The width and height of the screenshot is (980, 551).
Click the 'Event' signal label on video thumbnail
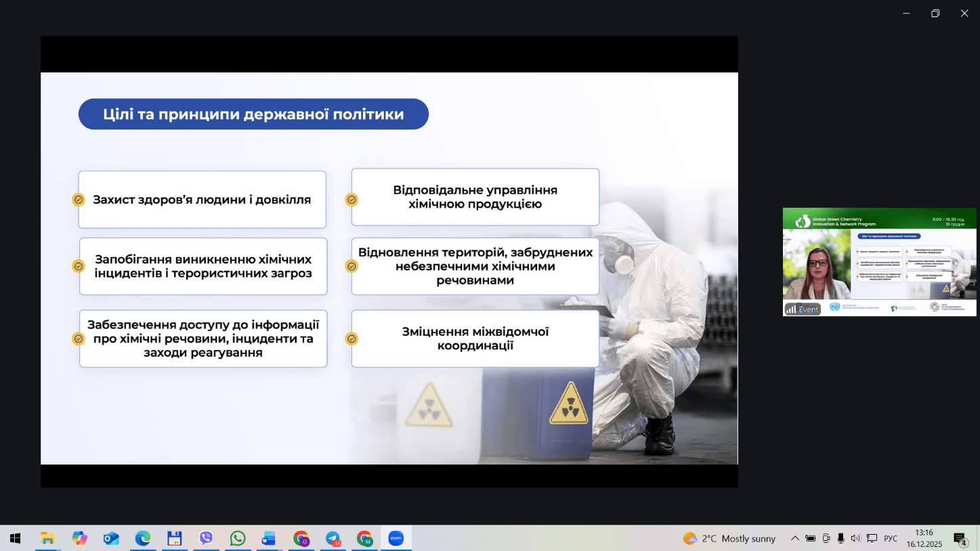803,309
